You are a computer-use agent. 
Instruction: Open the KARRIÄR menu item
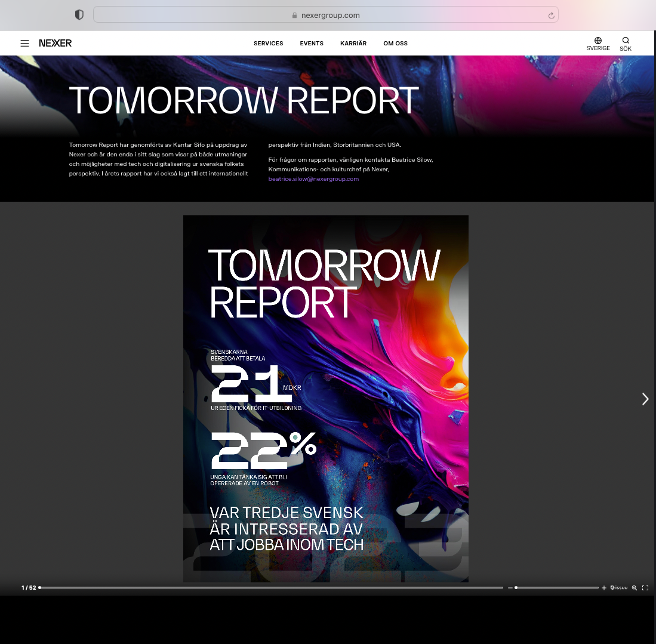tap(353, 43)
